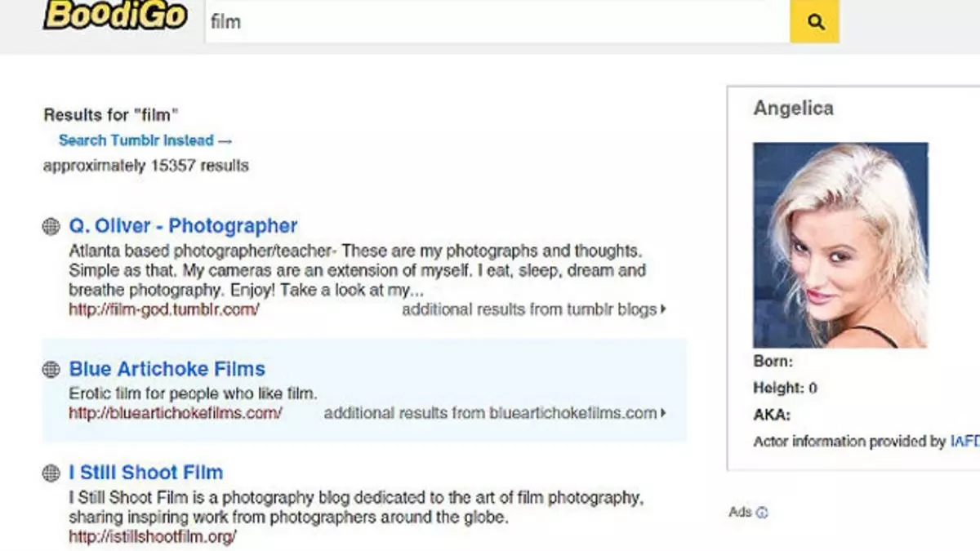Click the yellow search magnifier button
Image resolution: width=980 pixels, height=551 pixels.
pyautogui.click(x=814, y=22)
